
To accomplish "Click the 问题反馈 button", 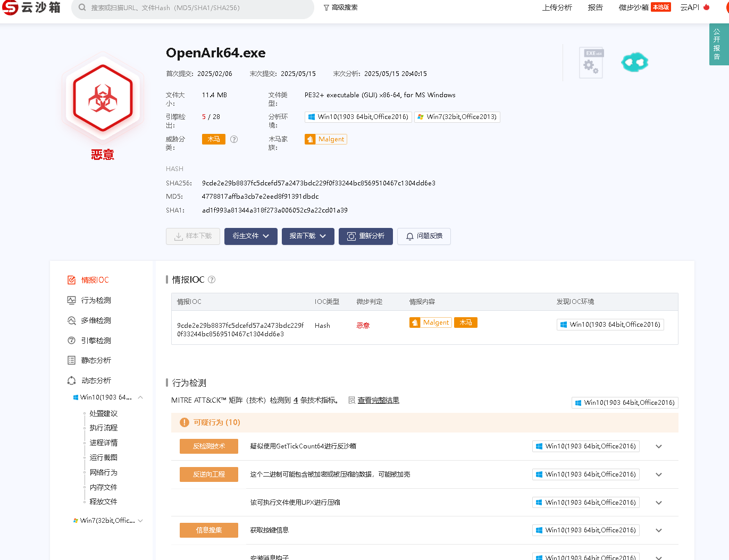I will (424, 236).
